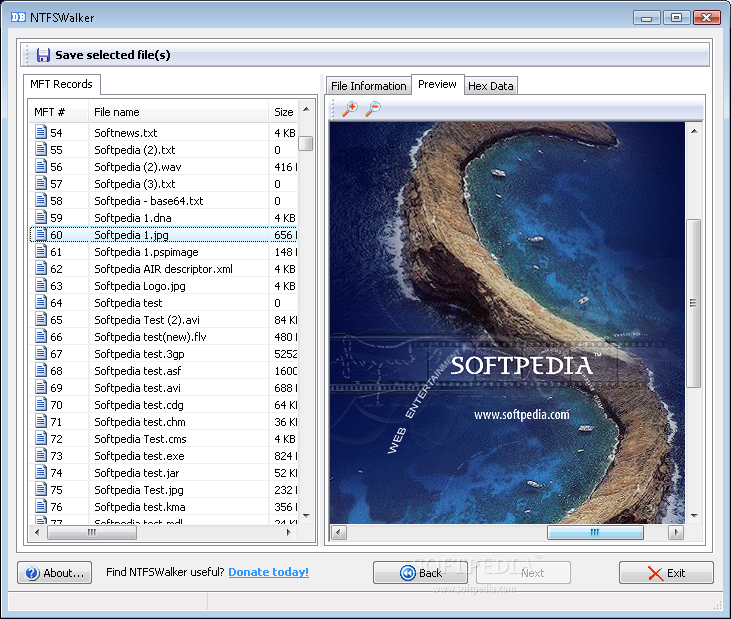Click file icon for MFT record 64
The image size is (731, 619).
tap(41, 303)
